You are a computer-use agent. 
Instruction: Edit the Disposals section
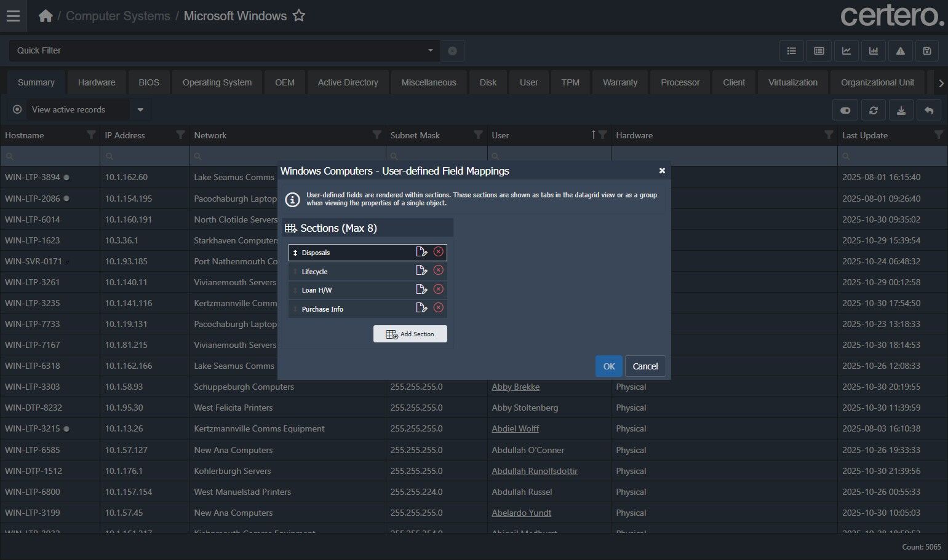coord(421,252)
